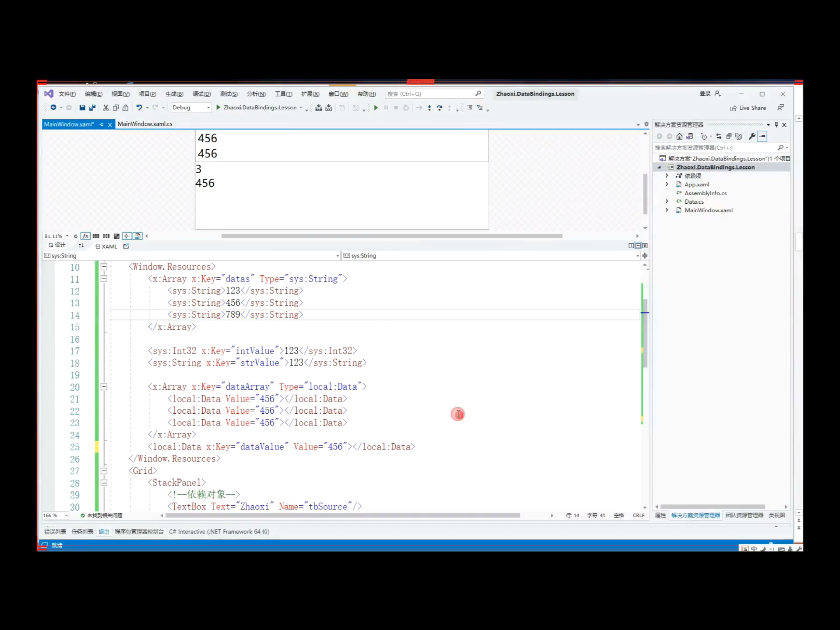Viewport: 840px width, 630px height.
Task: Collapse the x:Array datas code block
Action: coord(104,279)
